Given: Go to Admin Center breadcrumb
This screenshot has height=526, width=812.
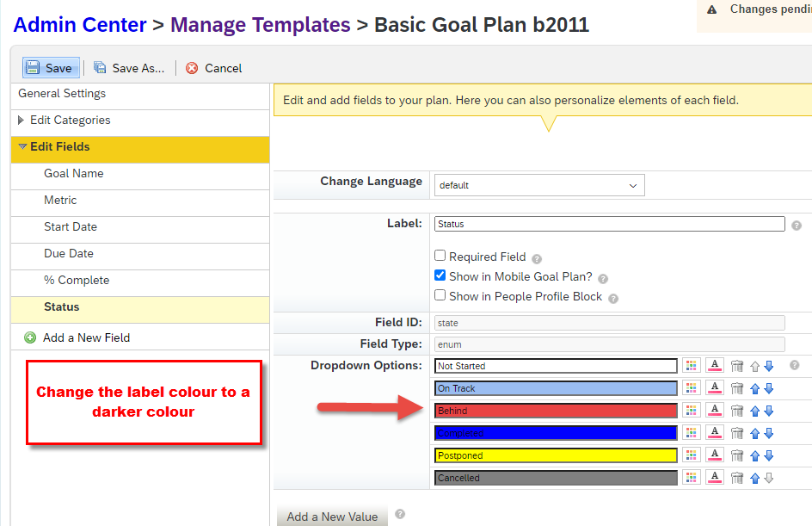Looking at the screenshot, I should [x=80, y=25].
